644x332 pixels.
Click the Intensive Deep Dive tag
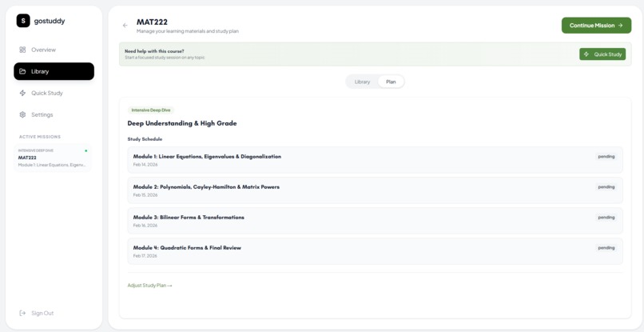[x=151, y=110]
